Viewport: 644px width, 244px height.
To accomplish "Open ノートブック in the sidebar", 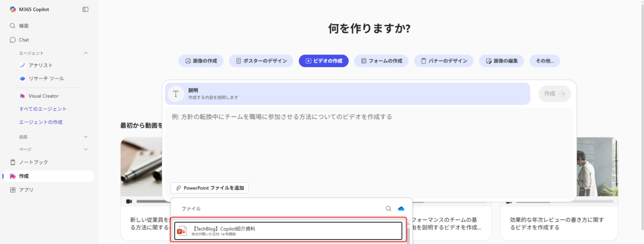I will pos(48,162).
